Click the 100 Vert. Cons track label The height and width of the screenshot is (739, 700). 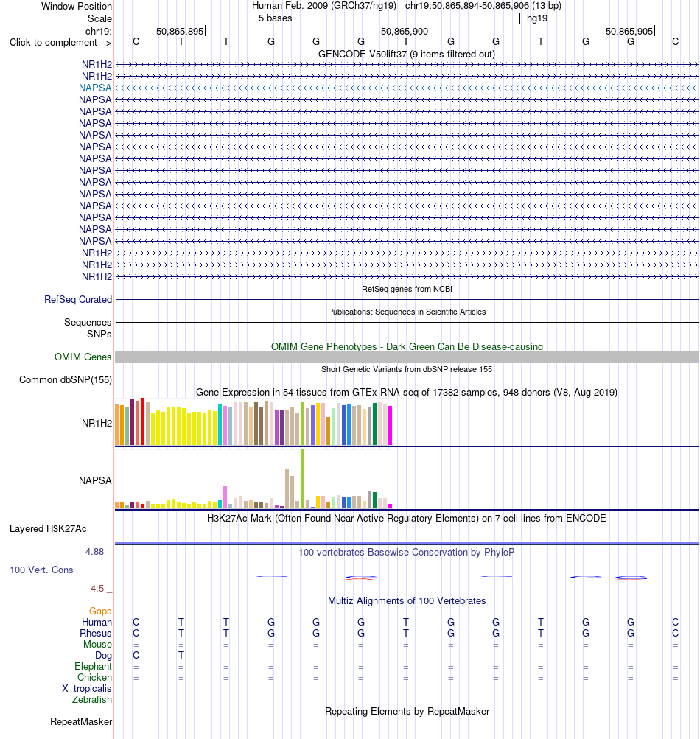pyautogui.click(x=41, y=570)
